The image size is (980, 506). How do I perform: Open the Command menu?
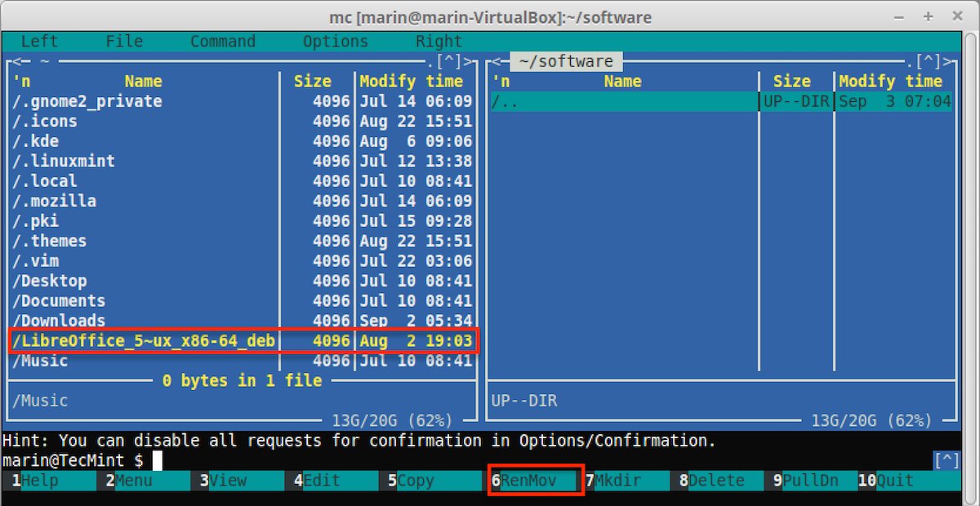click(223, 42)
